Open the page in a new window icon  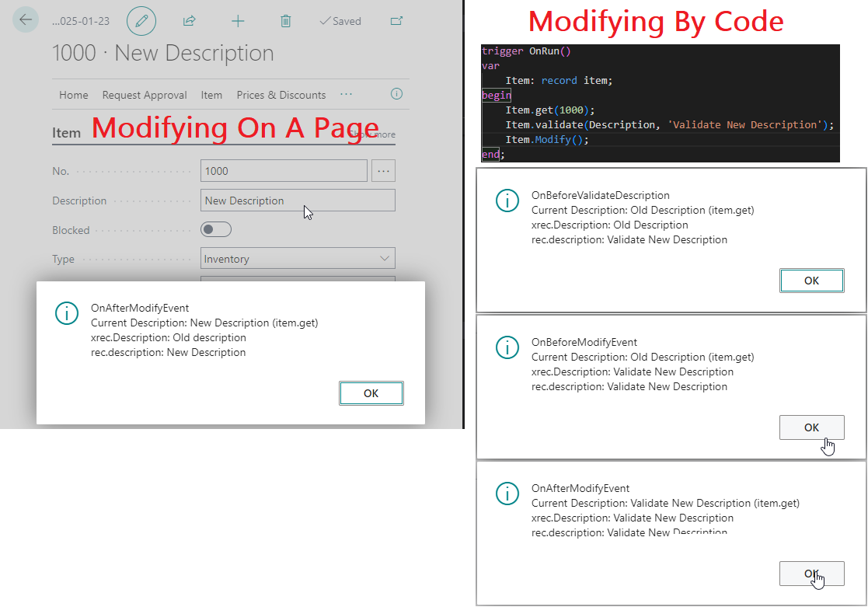coord(396,21)
